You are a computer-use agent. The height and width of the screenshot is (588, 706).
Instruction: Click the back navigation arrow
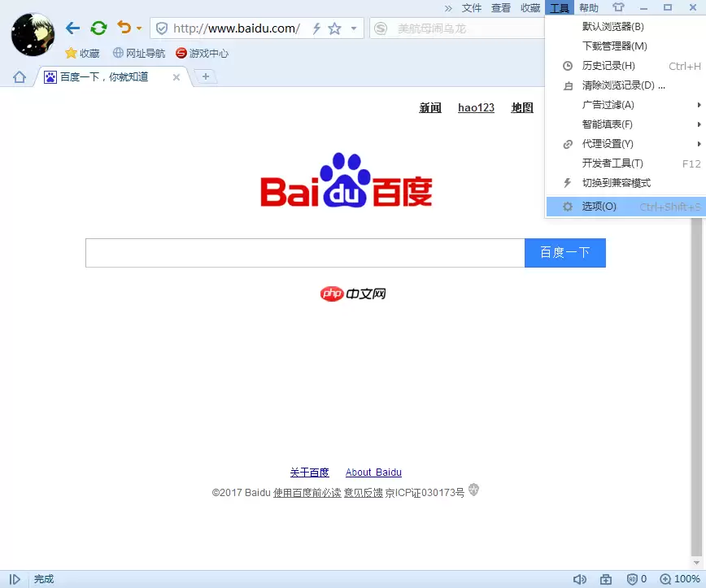click(72, 27)
